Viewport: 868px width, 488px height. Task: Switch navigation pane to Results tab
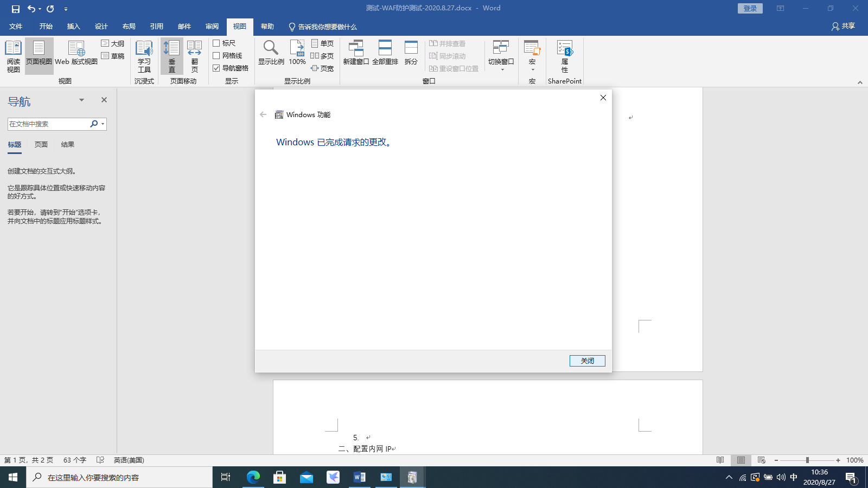[68, 145]
